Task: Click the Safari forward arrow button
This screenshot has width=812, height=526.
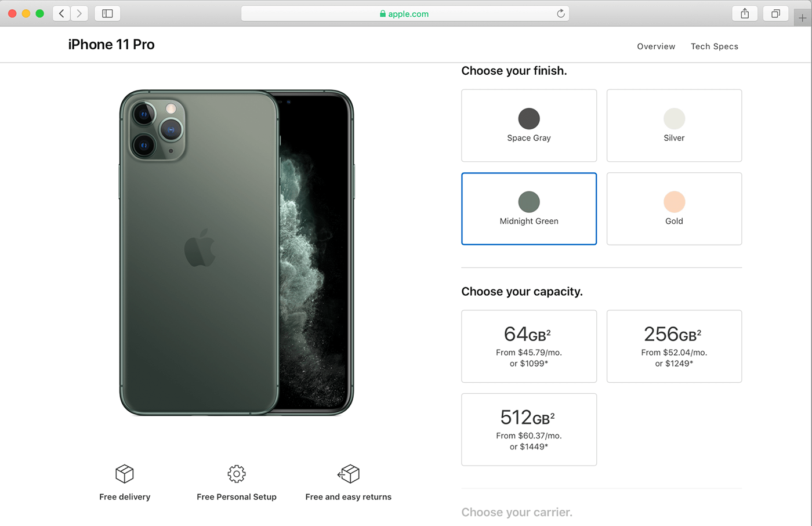Action: (79, 13)
